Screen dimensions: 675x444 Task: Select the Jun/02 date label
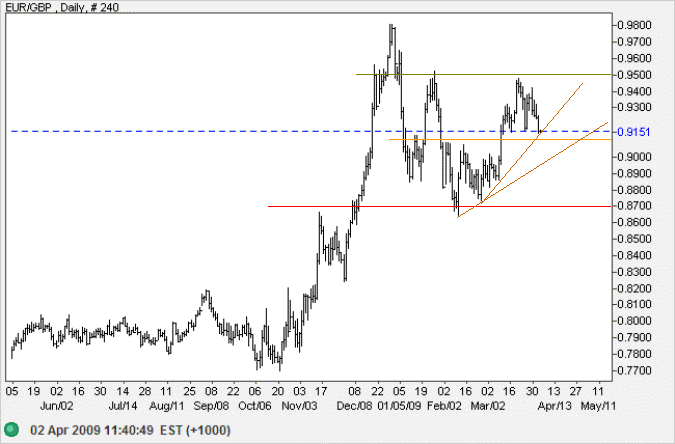tap(56, 406)
